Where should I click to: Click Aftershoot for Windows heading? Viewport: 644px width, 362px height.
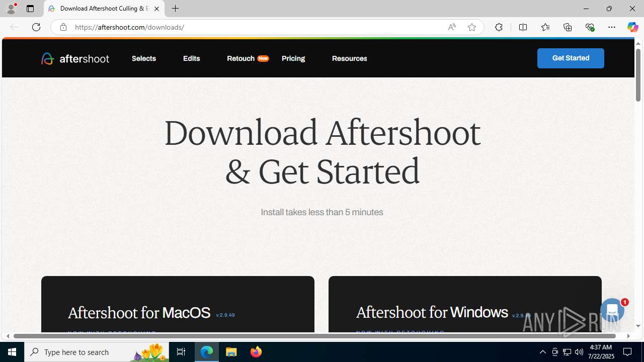(432, 312)
